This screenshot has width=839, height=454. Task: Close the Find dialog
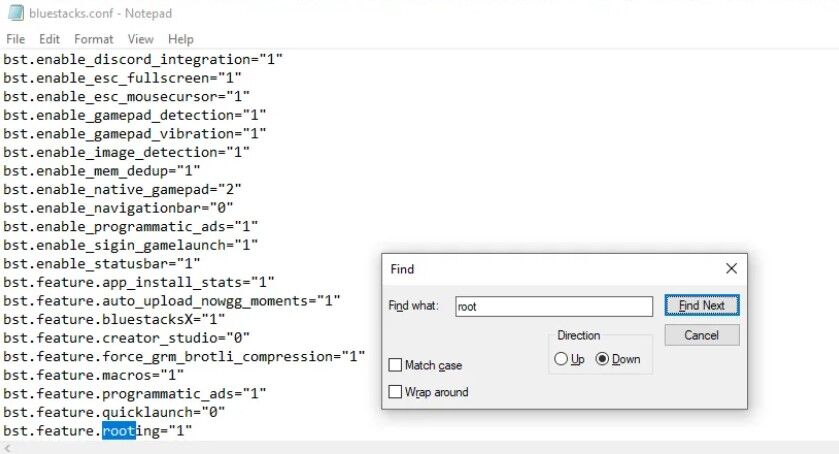point(731,269)
